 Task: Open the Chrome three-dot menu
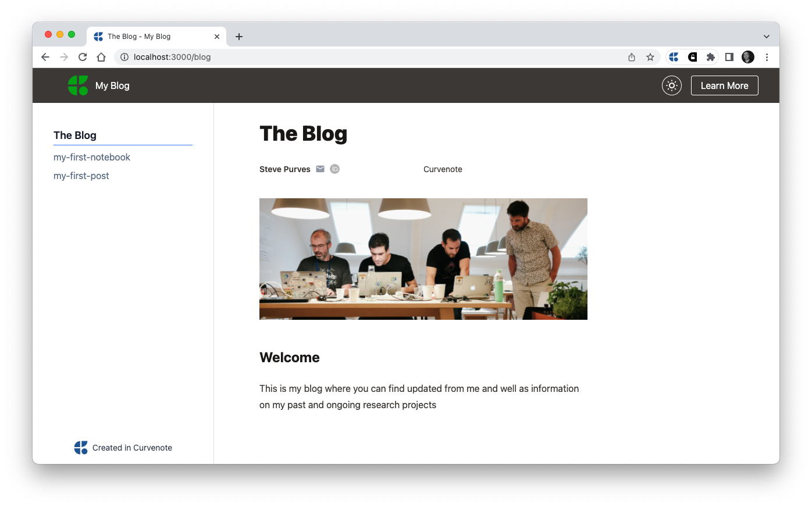pyautogui.click(x=767, y=56)
